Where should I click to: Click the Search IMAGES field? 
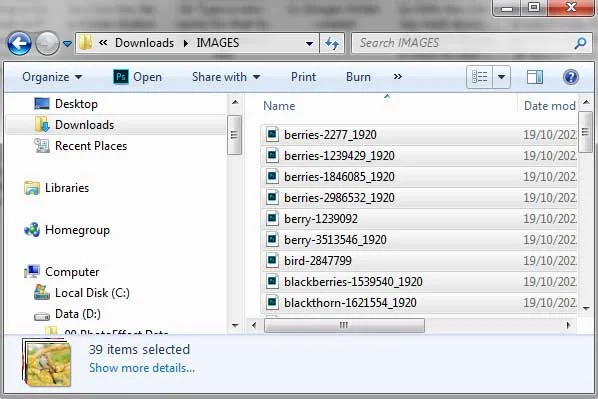tap(472, 43)
